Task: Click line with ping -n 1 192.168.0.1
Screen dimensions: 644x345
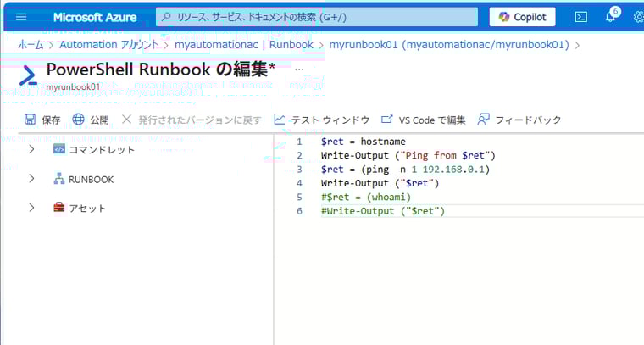Action: [x=405, y=170]
